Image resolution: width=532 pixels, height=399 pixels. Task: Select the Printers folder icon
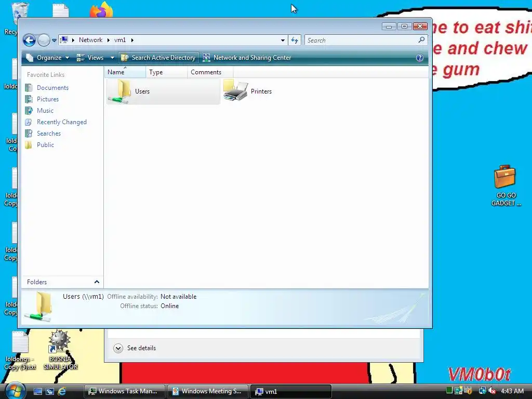click(x=235, y=91)
